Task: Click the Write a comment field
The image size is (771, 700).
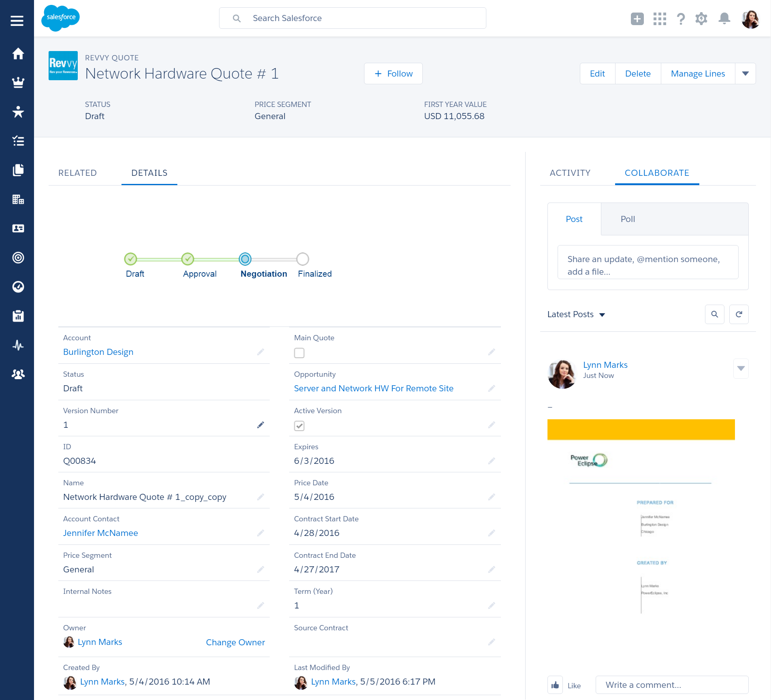Action: (672, 685)
